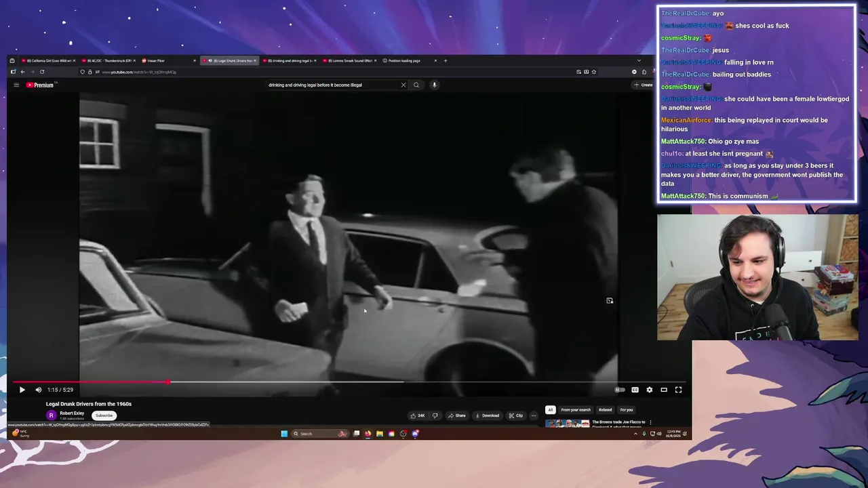Like the video (34K)
This screenshot has height=488, width=868.
418,415
